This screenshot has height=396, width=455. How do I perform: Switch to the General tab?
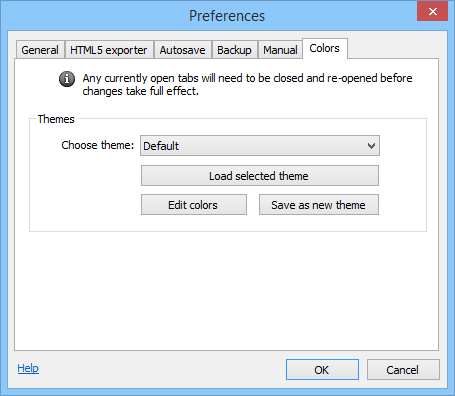40,50
